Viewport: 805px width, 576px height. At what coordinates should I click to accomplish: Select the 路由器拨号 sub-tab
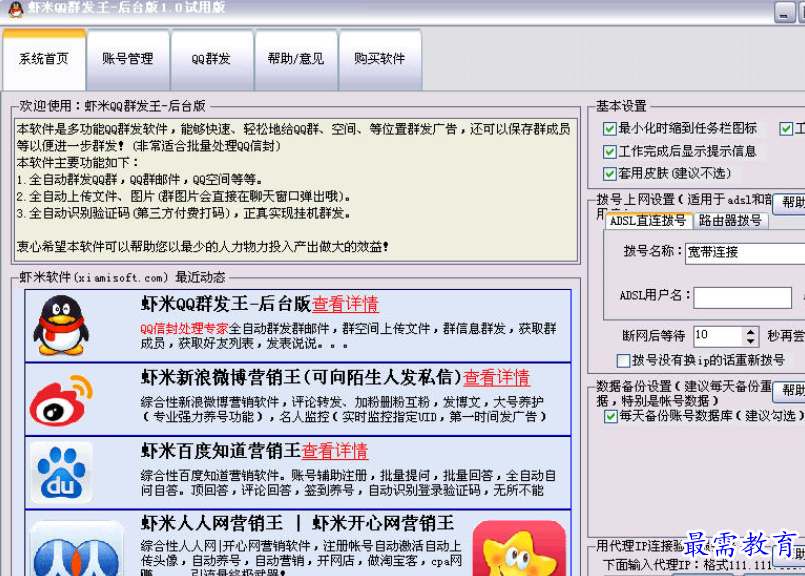[730, 221]
